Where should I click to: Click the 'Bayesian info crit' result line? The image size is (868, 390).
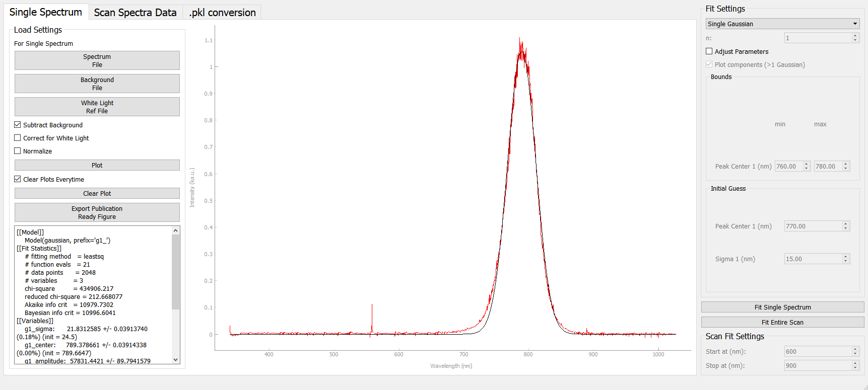[x=70, y=313]
